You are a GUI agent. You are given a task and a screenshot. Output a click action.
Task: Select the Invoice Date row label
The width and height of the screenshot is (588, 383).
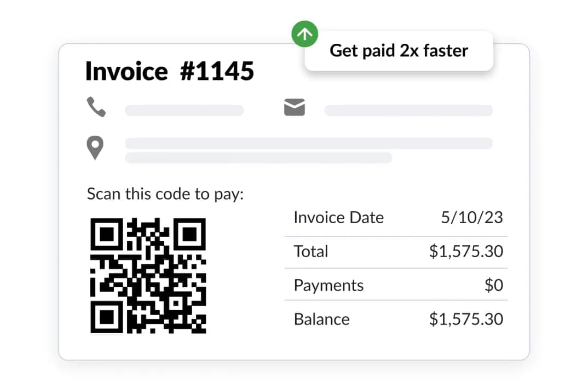[338, 217]
